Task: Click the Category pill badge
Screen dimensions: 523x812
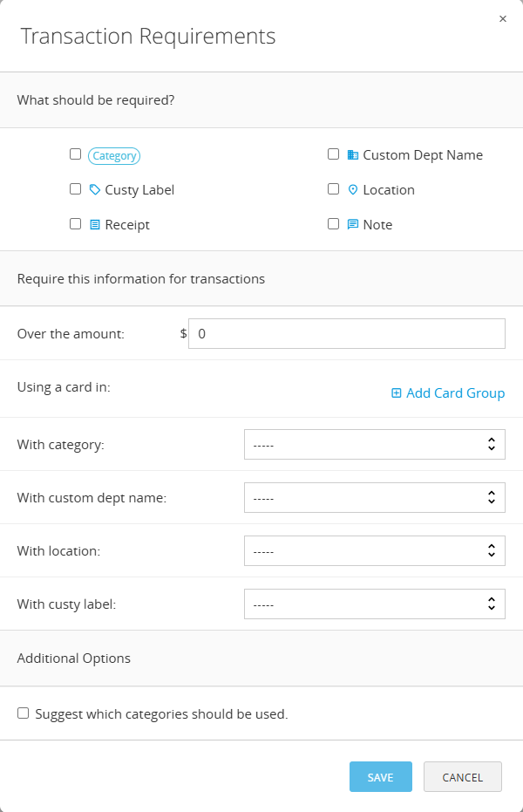Action: [x=114, y=156]
